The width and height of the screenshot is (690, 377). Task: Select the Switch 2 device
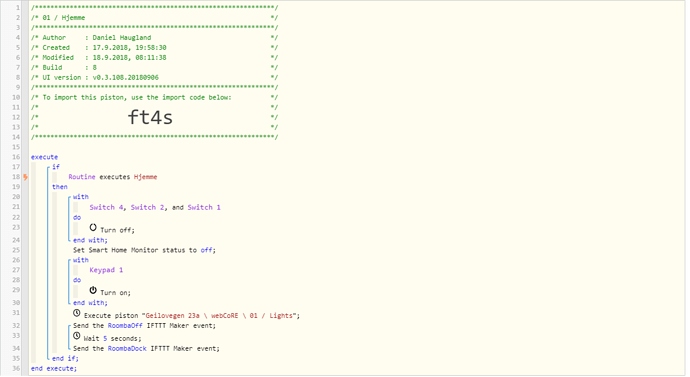tap(147, 207)
